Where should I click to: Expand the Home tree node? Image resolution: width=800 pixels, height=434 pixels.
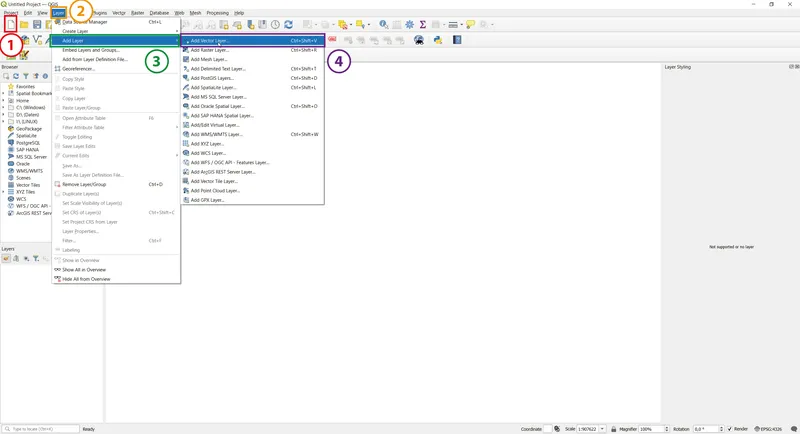coord(4,101)
